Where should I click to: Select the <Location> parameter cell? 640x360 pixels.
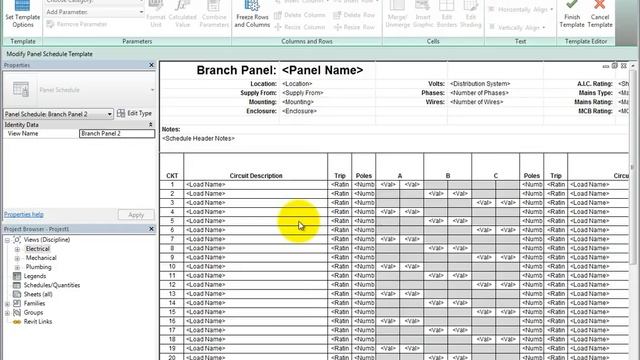(x=297, y=84)
